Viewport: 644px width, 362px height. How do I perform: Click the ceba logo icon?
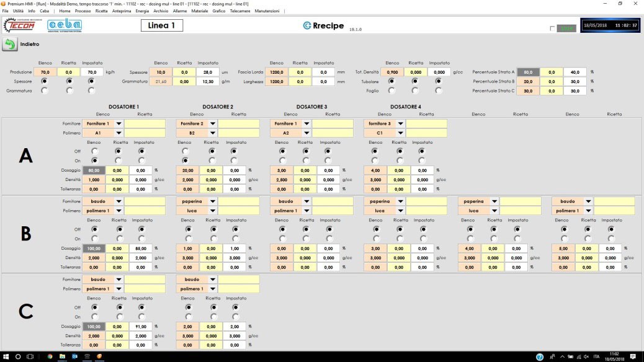click(x=65, y=25)
